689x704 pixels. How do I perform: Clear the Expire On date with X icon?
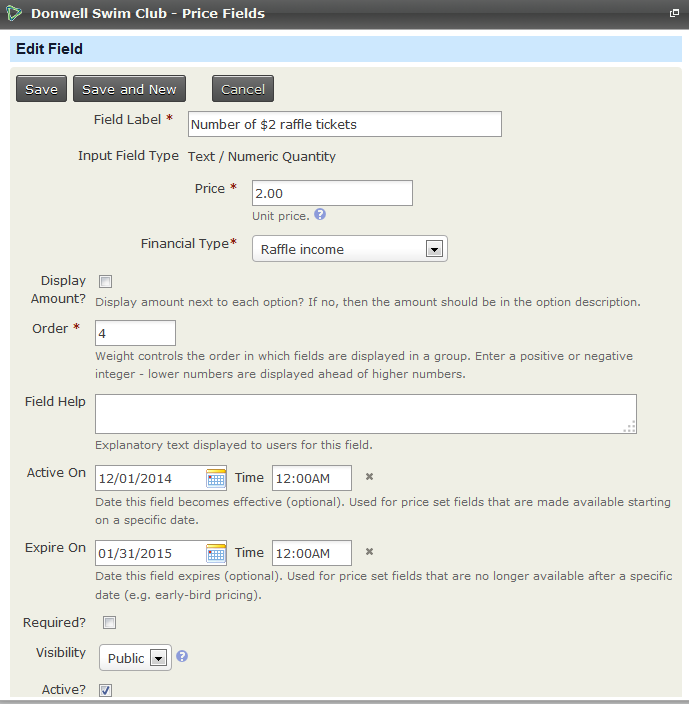369,552
